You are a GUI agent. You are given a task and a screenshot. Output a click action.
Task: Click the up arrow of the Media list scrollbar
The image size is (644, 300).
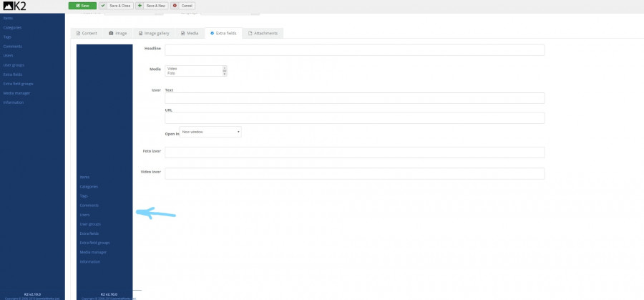coord(225,67)
